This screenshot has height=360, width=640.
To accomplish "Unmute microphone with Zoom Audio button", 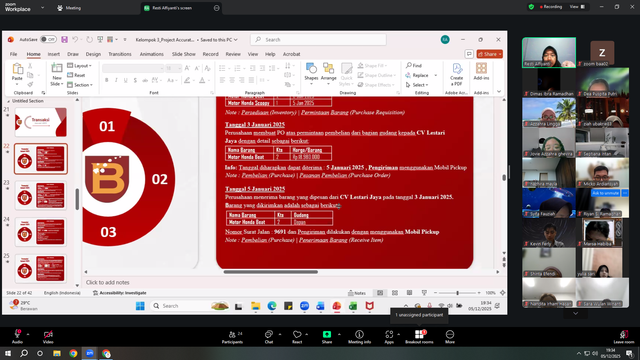I will click(17, 337).
